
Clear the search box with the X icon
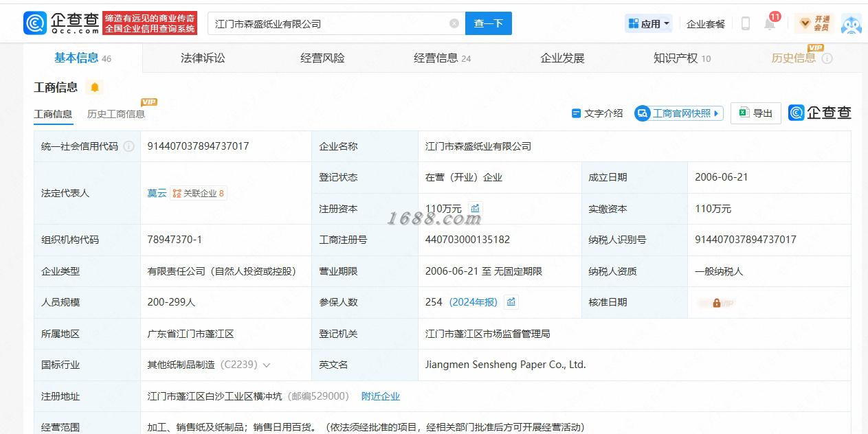pos(454,23)
